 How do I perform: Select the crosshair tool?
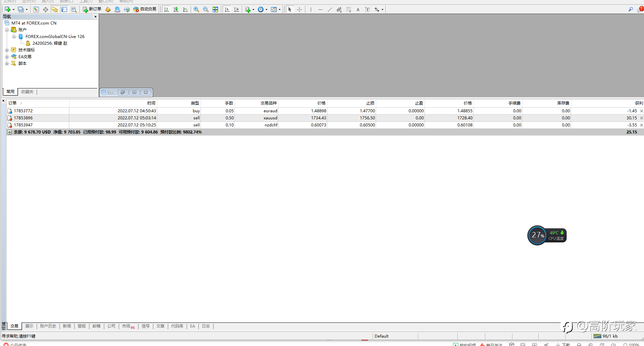tap(299, 9)
